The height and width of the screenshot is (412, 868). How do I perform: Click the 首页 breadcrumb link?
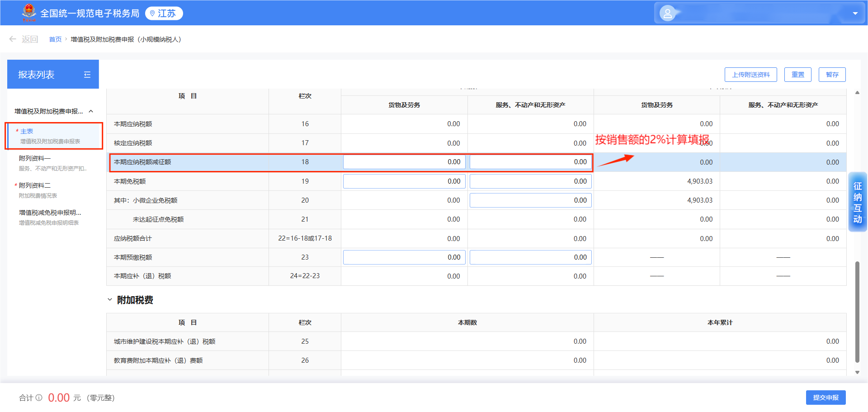[x=55, y=39]
